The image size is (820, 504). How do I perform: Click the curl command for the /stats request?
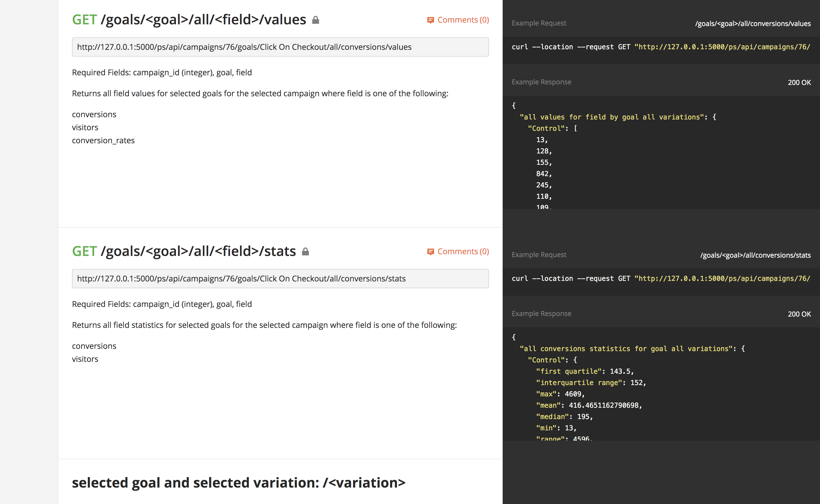pos(660,279)
